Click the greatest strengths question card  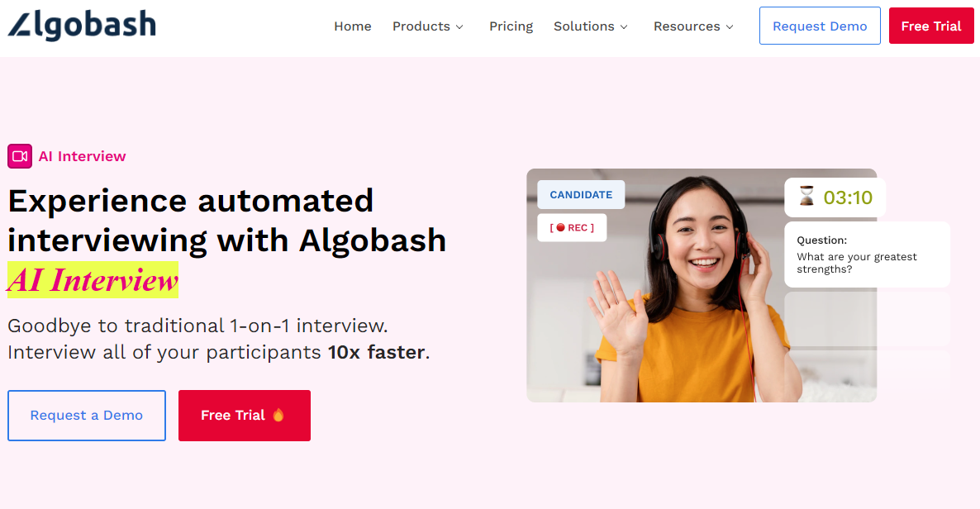[867, 254]
